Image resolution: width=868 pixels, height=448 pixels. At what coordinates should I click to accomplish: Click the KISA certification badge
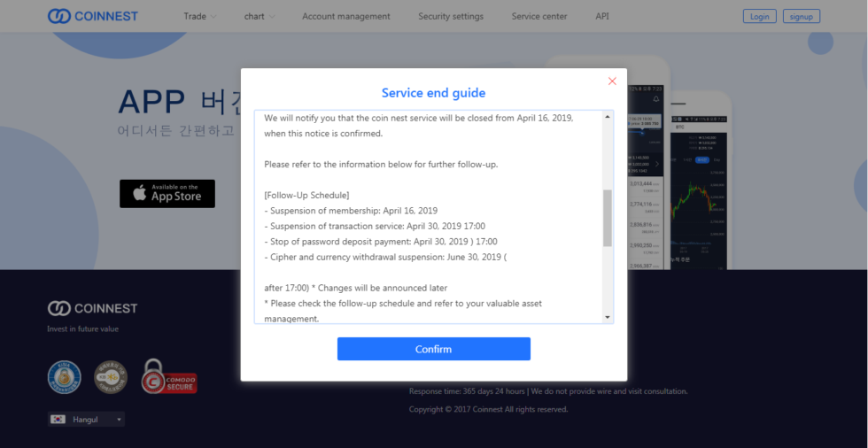click(65, 376)
